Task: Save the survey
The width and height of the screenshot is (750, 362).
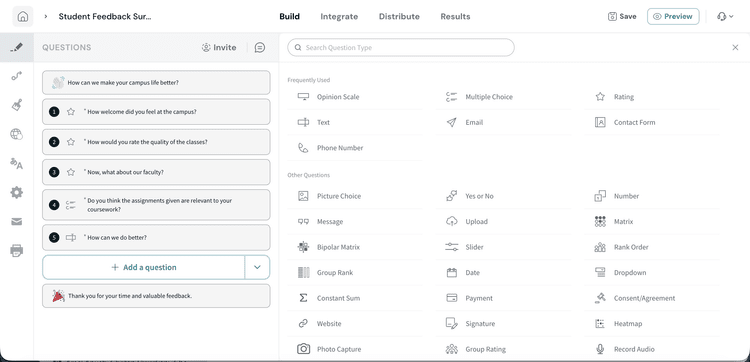Action: point(622,16)
